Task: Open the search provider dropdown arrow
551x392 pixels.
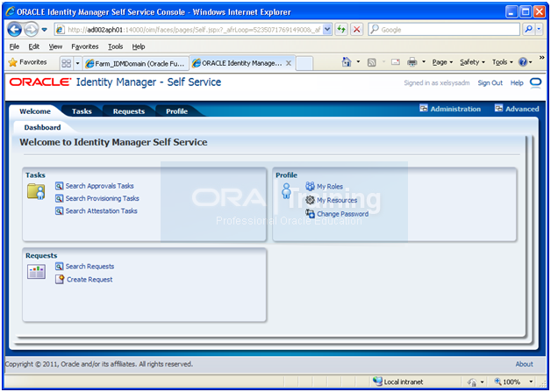Action: 539,30
